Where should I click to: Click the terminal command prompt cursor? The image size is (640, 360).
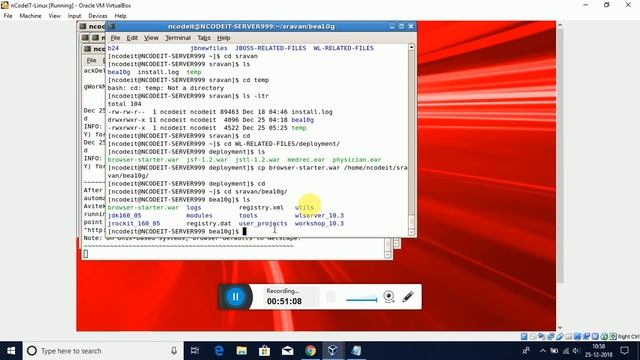pyautogui.click(x=244, y=231)
